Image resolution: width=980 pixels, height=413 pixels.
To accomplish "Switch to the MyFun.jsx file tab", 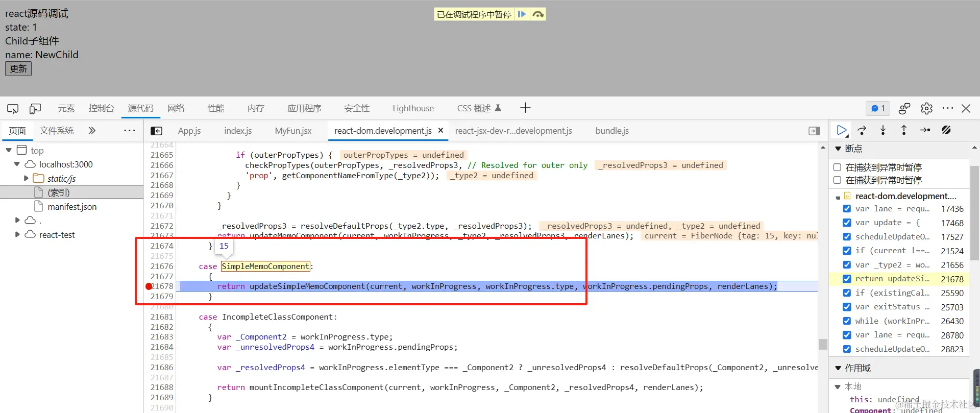I will pyautogui.click(x=293, y=131).
